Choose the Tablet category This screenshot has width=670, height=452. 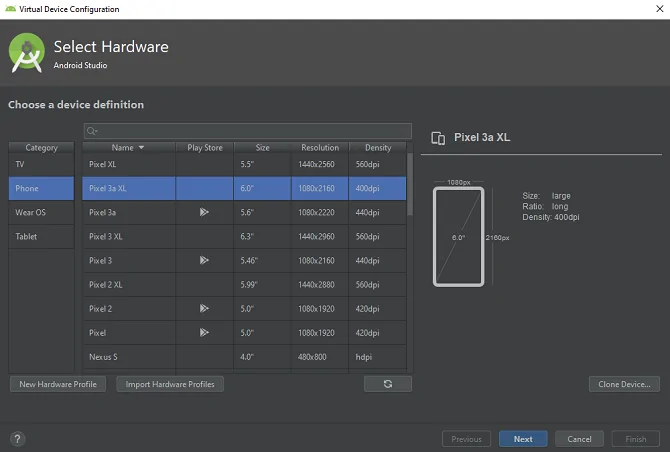[x=41, y=237]
